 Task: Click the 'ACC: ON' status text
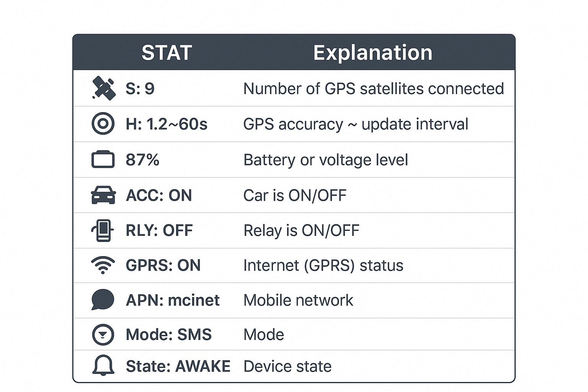[159, 196]
